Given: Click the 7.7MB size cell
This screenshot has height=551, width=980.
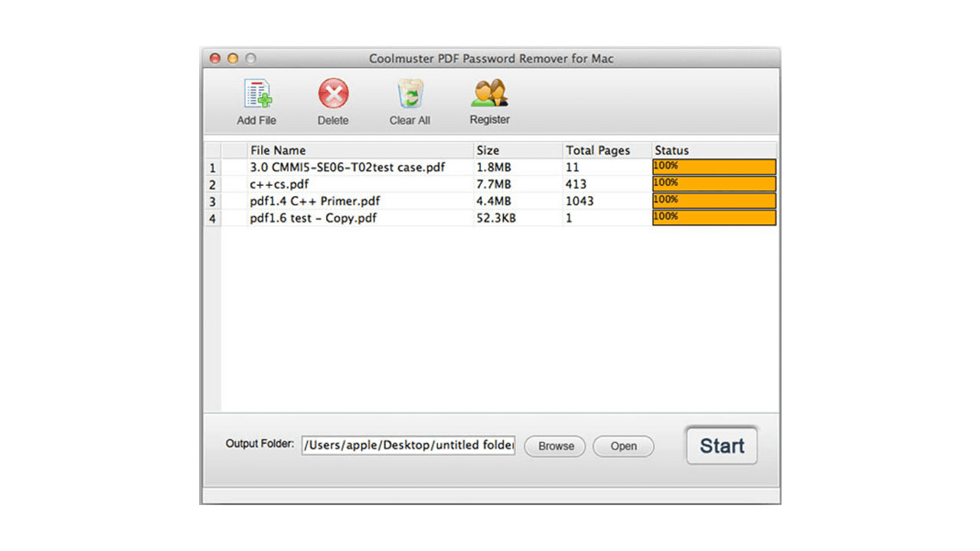Looking at the screenshot, I should click(x=518, y=184).
